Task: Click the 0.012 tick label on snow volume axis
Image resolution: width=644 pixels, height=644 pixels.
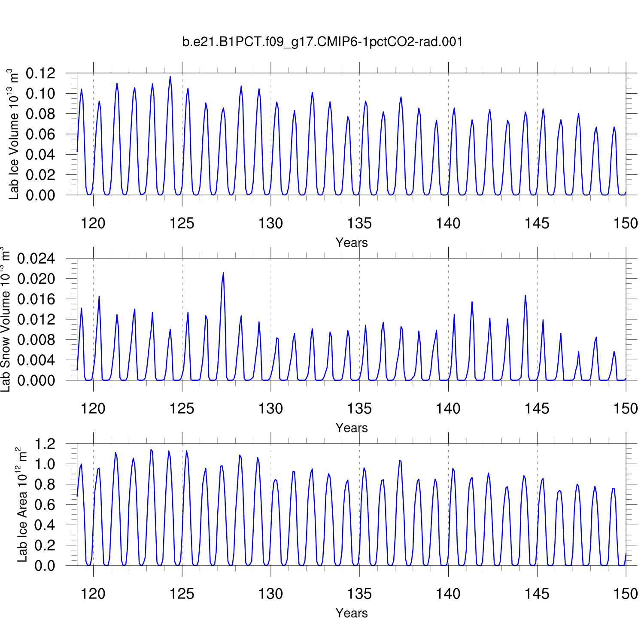Action: [36, 319]
